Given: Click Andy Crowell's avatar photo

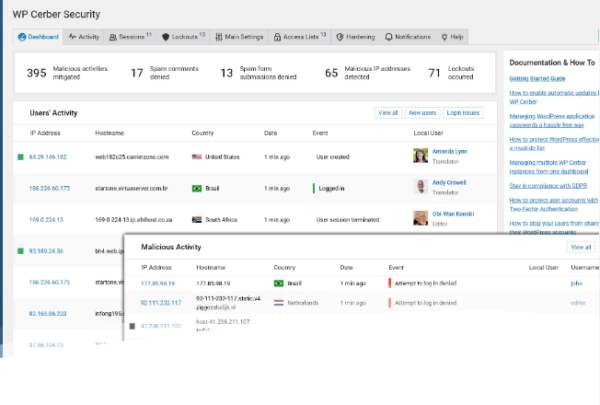Looking at the screenshot, I should click(420, 187).
